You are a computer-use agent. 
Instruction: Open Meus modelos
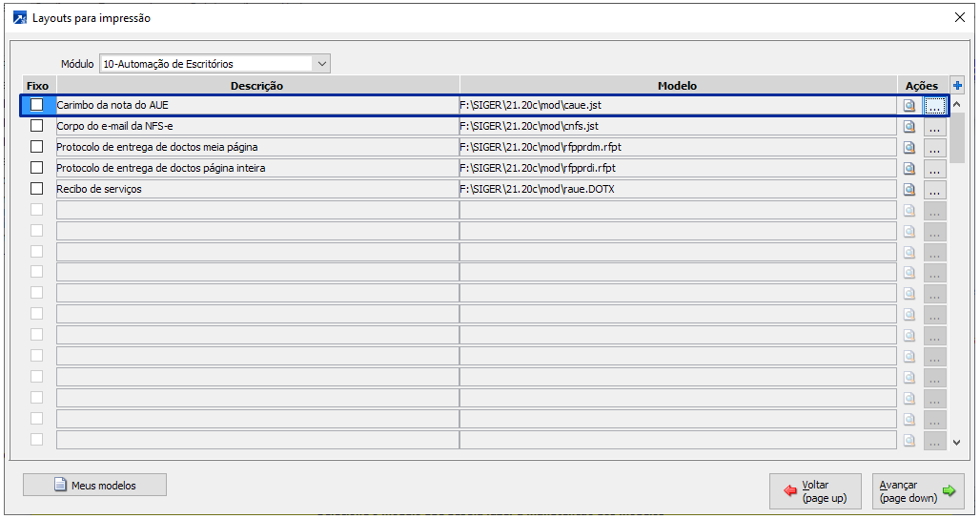pos(95,486)
